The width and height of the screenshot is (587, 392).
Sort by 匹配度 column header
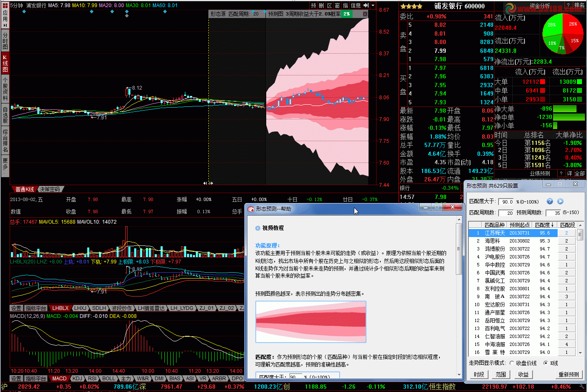[x=545, y=225]
